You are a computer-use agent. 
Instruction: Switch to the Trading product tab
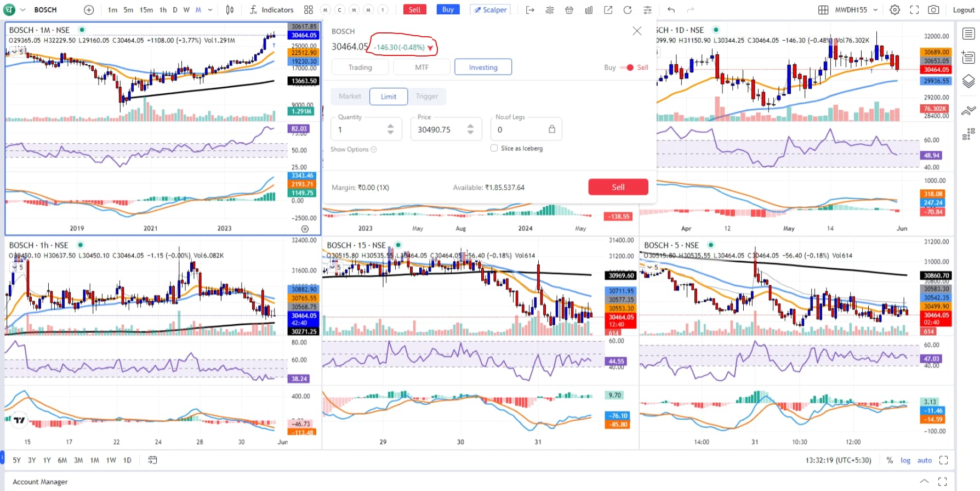pos(360,67)
